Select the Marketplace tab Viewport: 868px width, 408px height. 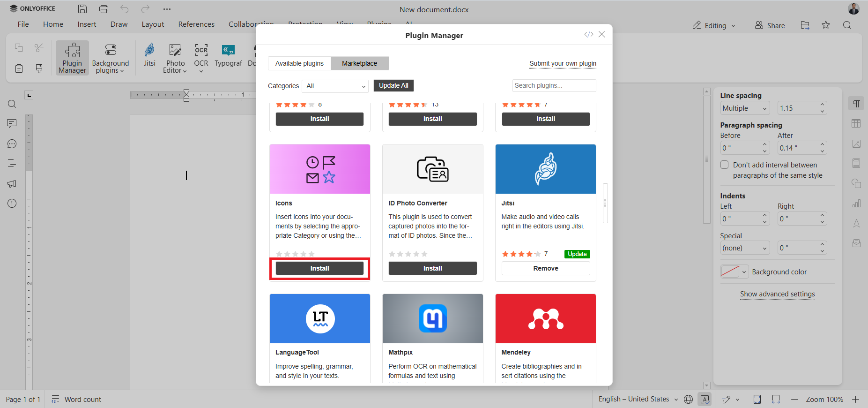(x=359, y=63)
